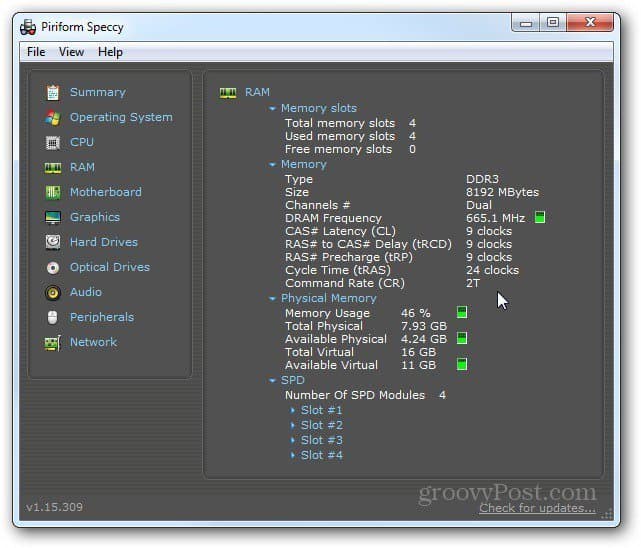Collapse the Physical Memory section arrow
Viewport: 641px width, 548px height.
(273, 299)
